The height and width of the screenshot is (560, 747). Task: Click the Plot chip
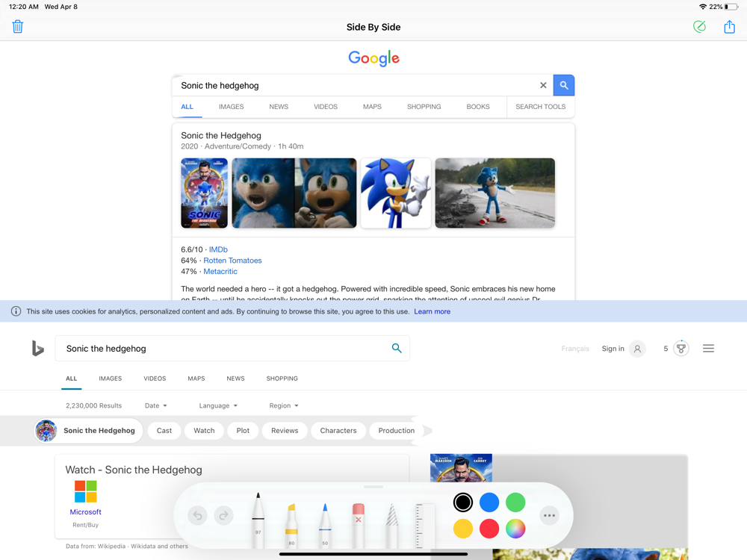(243, 431)
